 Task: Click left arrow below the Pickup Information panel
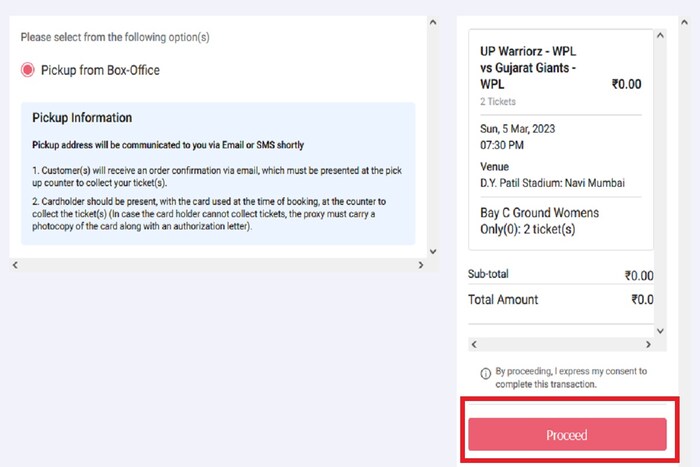pyautogui.click(x=15, y=265)
